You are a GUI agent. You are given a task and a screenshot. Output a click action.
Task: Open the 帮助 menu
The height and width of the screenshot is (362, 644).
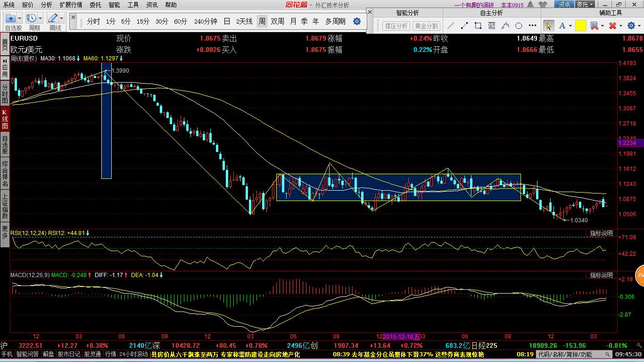(x=171, y=5)
